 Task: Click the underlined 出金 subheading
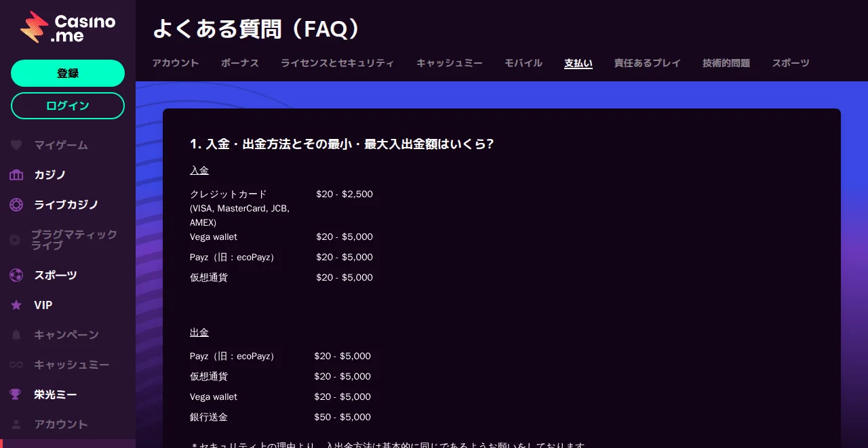pos(199,333)
